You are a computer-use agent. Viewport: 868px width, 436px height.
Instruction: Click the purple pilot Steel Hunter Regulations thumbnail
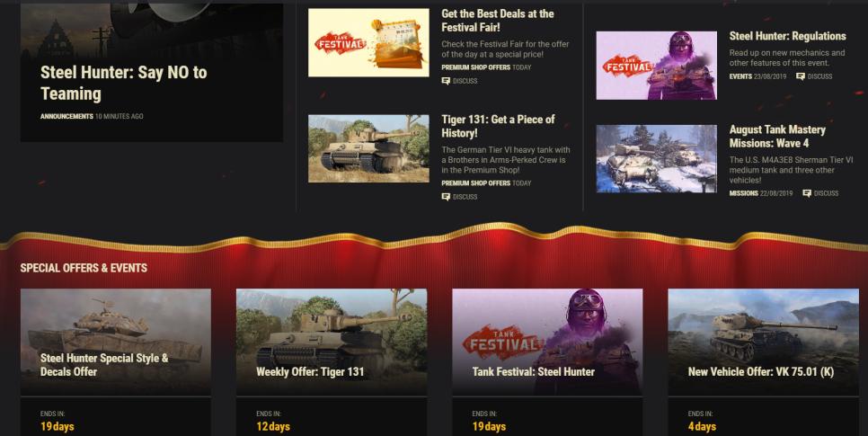[x=656, y=66]
